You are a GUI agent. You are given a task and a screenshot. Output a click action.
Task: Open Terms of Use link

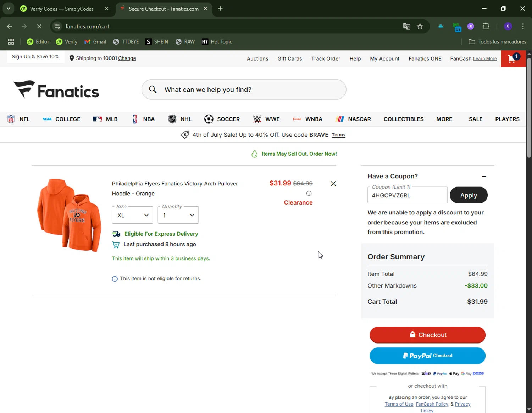click(x=399, y=404)
